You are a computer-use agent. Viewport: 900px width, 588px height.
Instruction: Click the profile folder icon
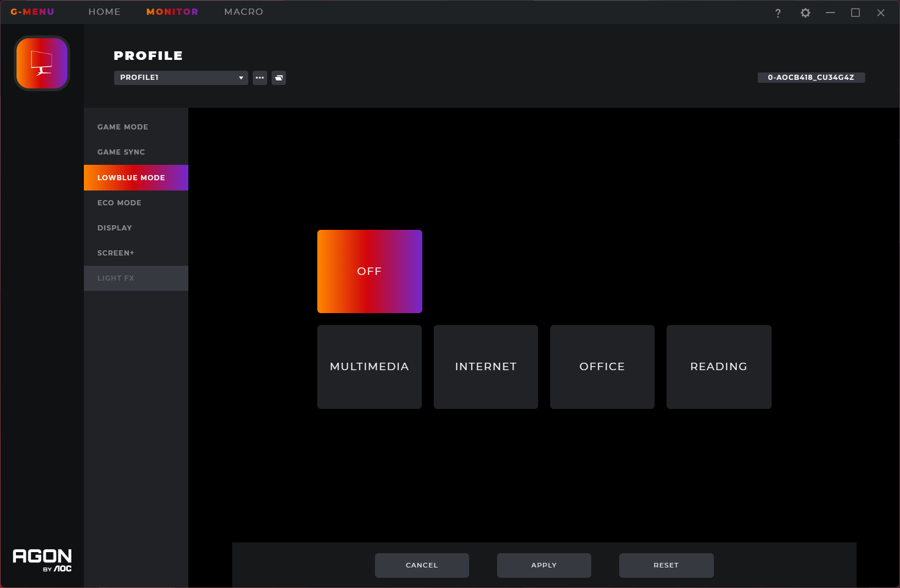point(279,78)
